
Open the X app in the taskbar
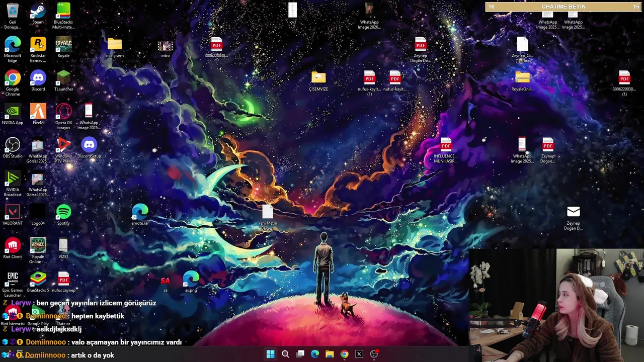pos(359,354)
